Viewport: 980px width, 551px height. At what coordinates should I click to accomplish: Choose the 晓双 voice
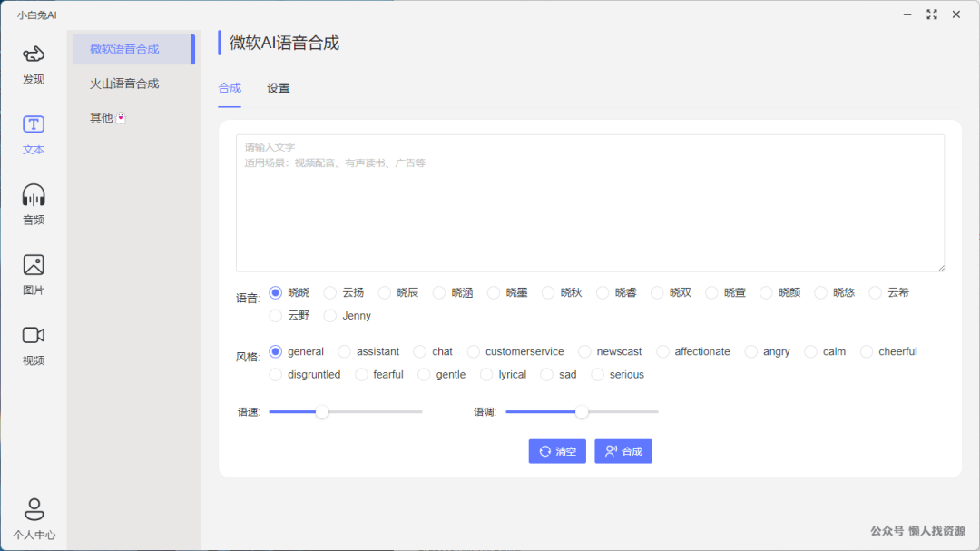point(657,292)
